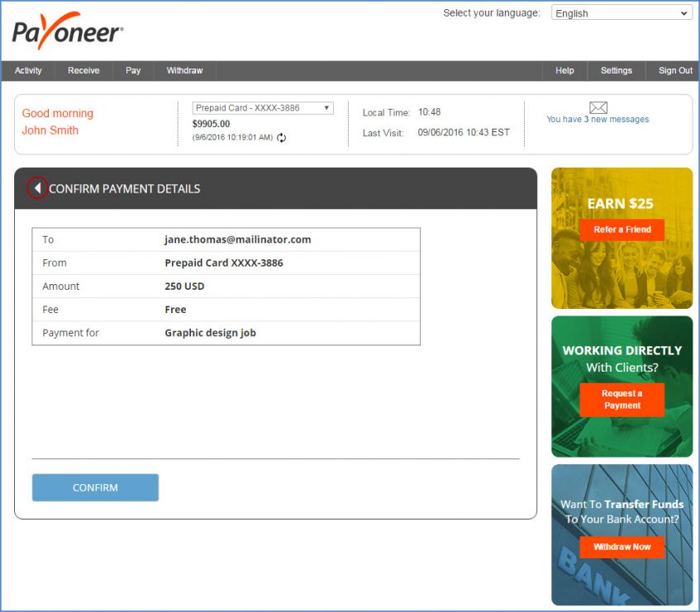Click the fee value 'Free'
The width and height of the screenshot is (700, 612).
(175, 310)
